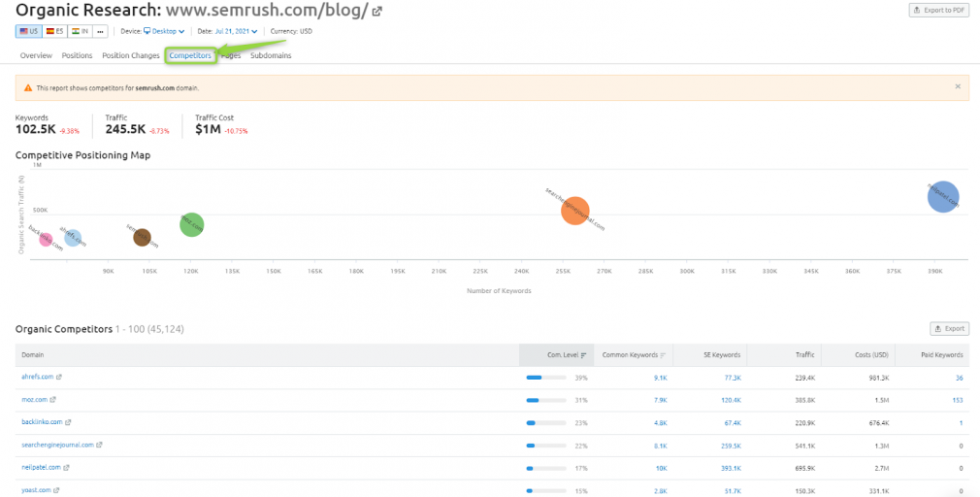Click the external link icon next to backlinko.com
Image resolution: width=980 pixels, height=497 pixels.
click(x=68, y=422)
